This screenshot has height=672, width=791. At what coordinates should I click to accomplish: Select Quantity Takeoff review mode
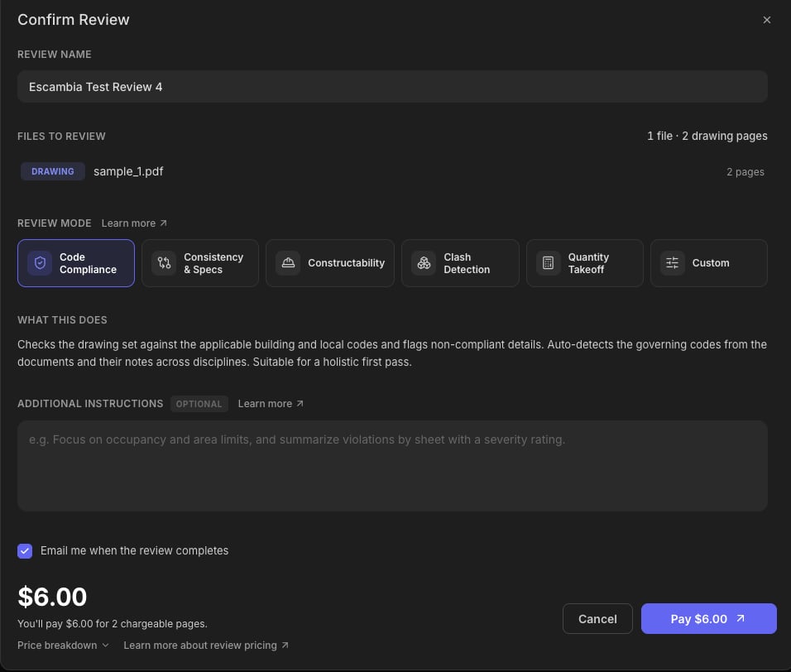pos(585,263)
